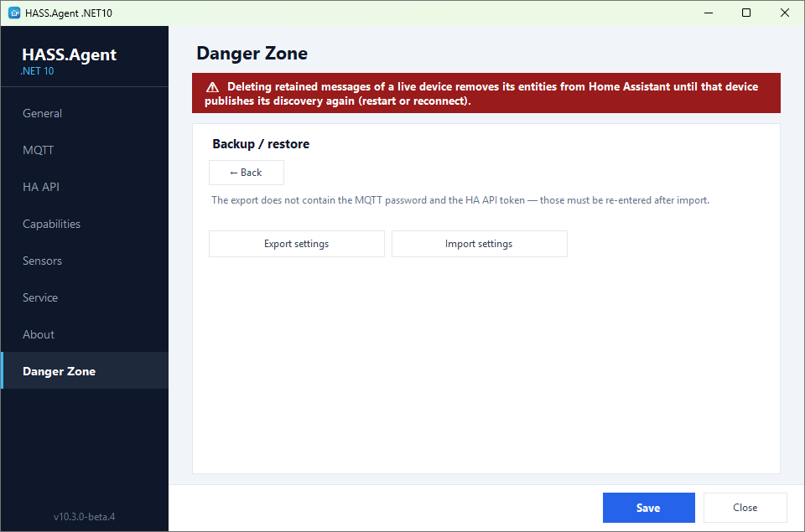The width and height of the screenshot is (805, 532).
Task: Select Sensors in the sidebar
Action: pyautogui.click(x=85, y=261)
